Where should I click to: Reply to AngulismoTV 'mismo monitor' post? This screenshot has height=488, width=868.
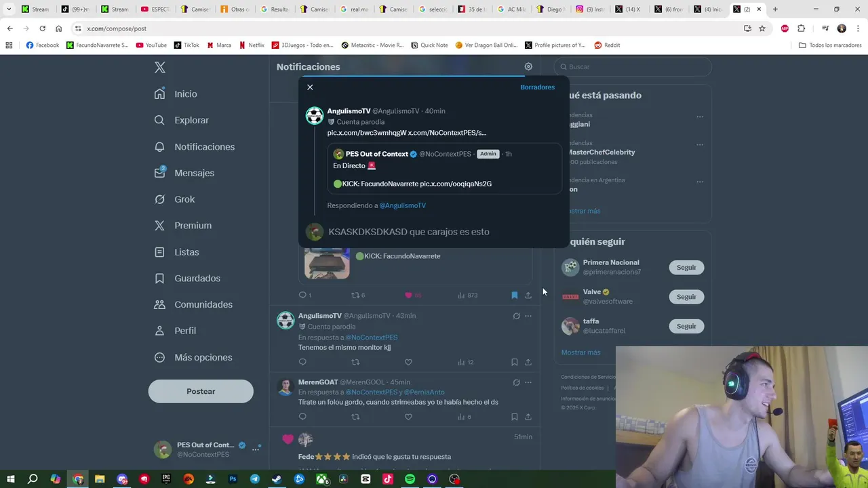(x=302, y=362)
